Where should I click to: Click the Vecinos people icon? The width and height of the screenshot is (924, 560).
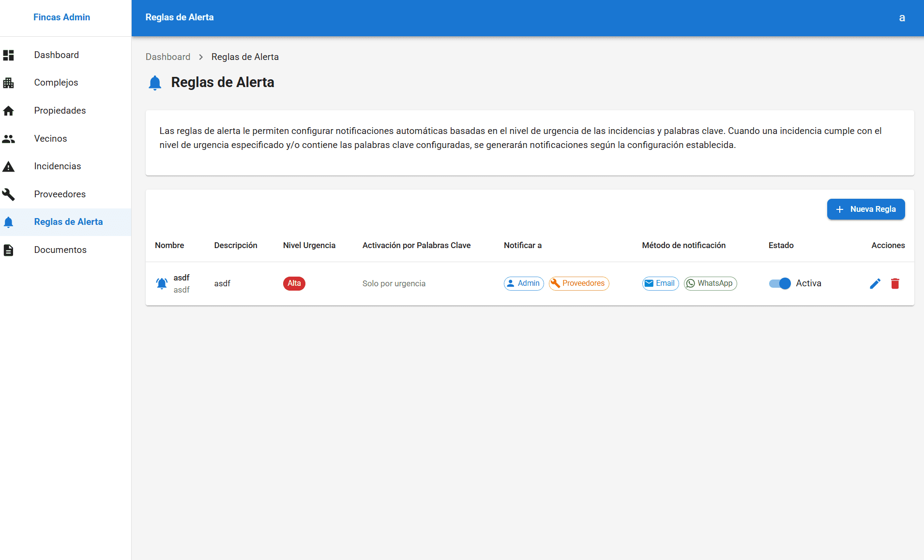pos(8,139)
